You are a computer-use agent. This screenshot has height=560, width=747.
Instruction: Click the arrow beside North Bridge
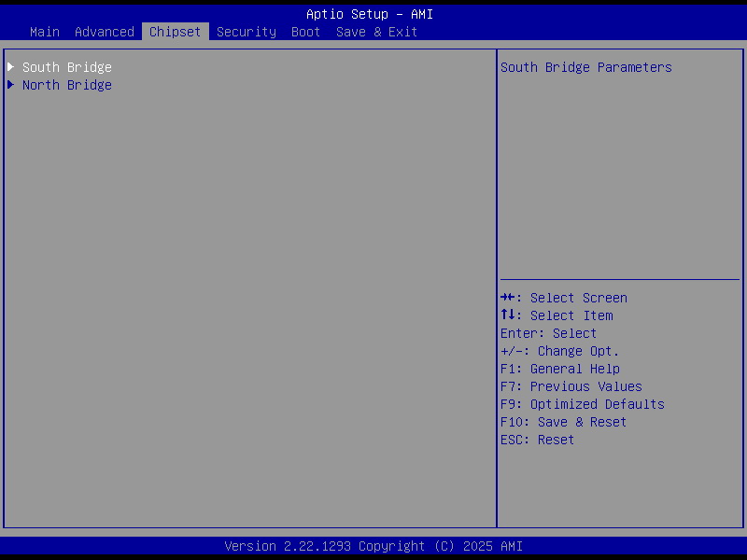click(x=11, y=85)
